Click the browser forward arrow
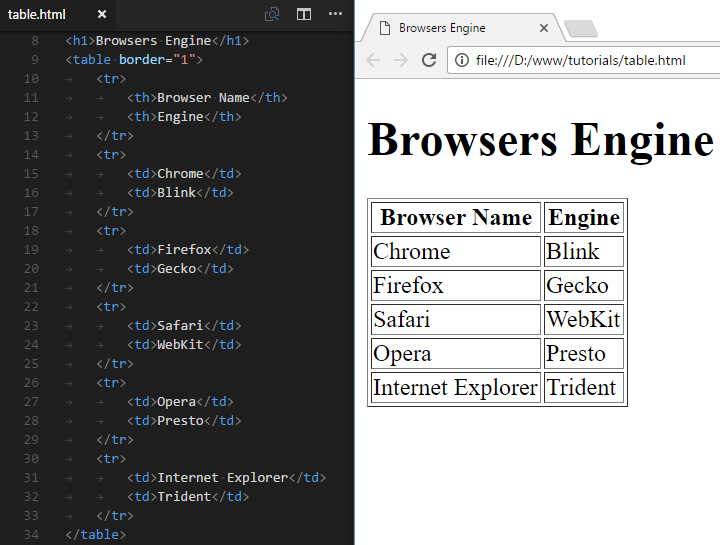The height and width of the screenshot is (545, 720). [x=401, y=60]
